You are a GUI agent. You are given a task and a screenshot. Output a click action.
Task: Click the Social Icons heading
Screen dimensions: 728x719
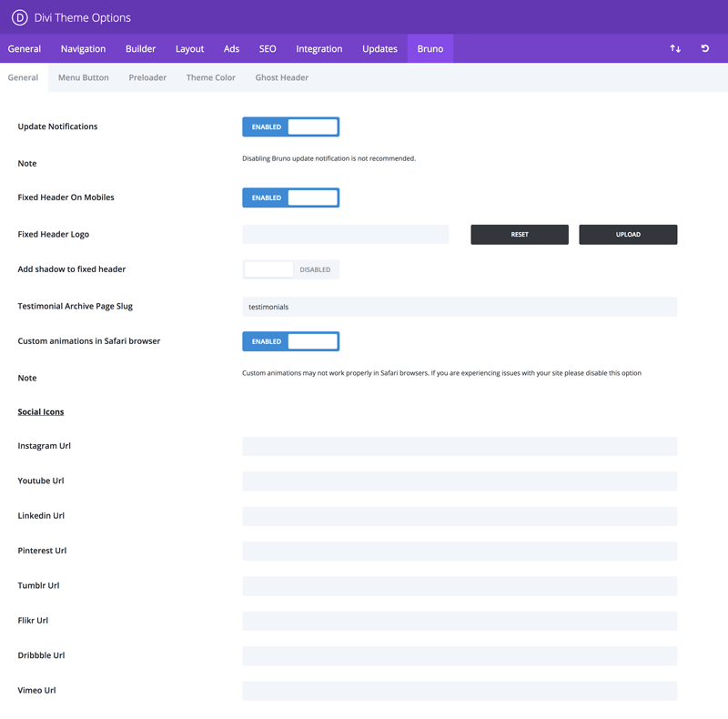coord(41,412)
